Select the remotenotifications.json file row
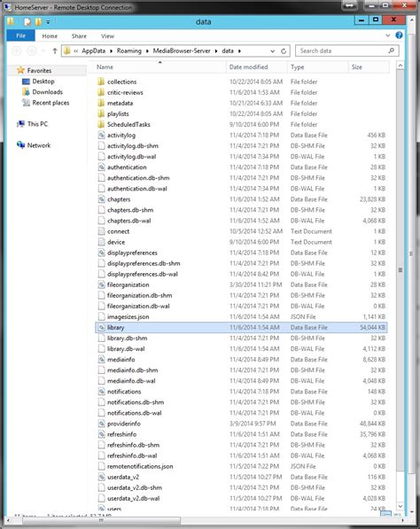This screenshot has height=529, width=420. 241,466
